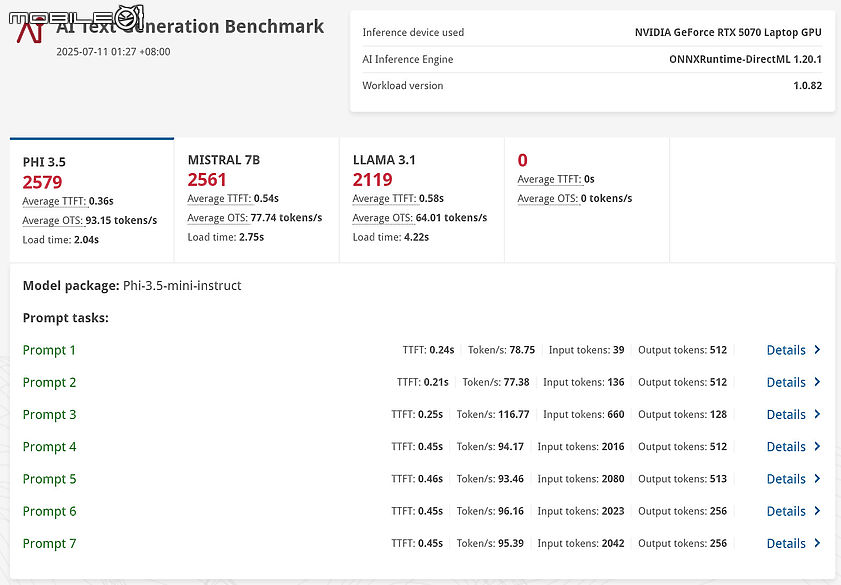The image size is (841, 585).
Task: Click Llama 3.1 'Average TTFT: 0.58s' text
Action: tap(399, 198)
